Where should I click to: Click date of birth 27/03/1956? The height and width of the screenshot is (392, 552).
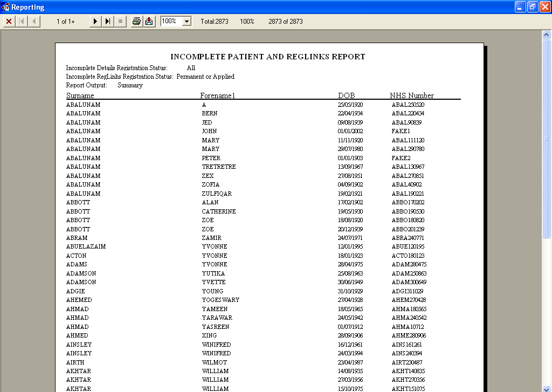[350, 380]
